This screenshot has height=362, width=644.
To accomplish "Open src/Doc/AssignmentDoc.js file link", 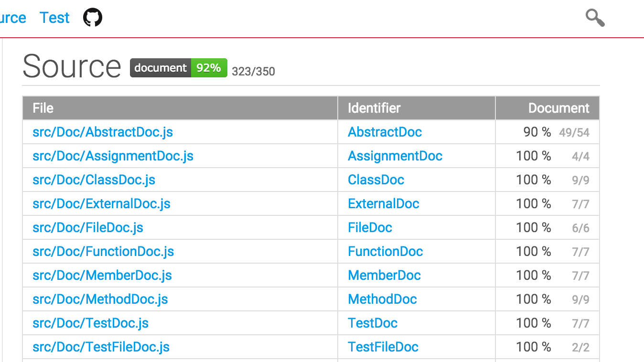I will point(113,156).
